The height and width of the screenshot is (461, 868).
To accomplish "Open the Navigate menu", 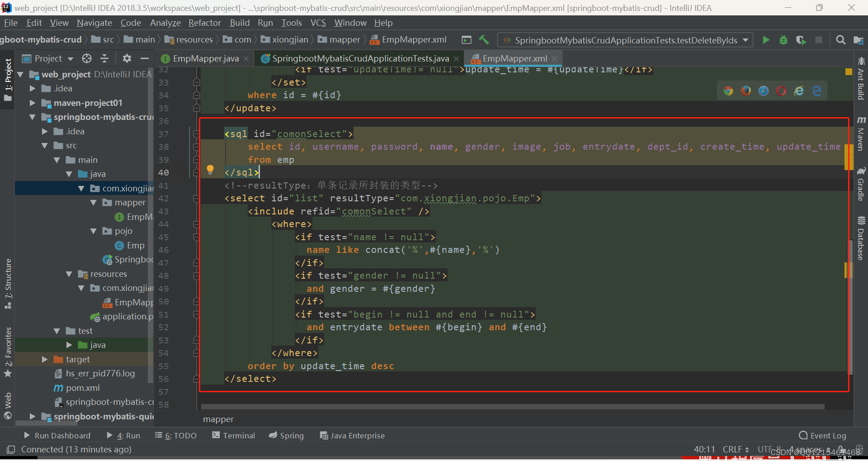I will click(94, 23).
